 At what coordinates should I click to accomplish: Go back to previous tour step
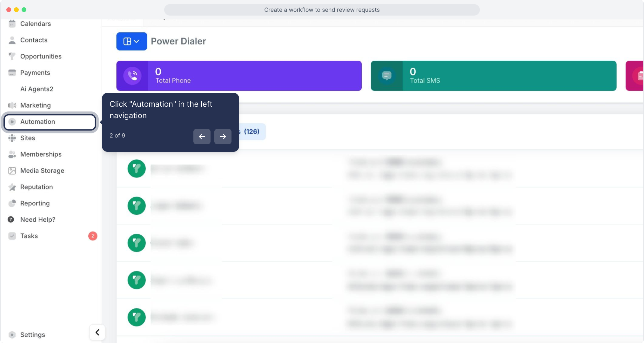202,137
